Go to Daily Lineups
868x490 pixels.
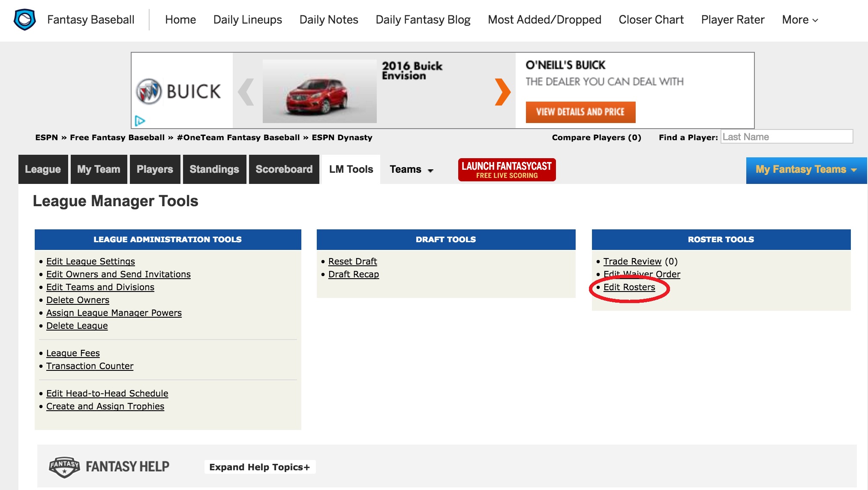(248, 20)
